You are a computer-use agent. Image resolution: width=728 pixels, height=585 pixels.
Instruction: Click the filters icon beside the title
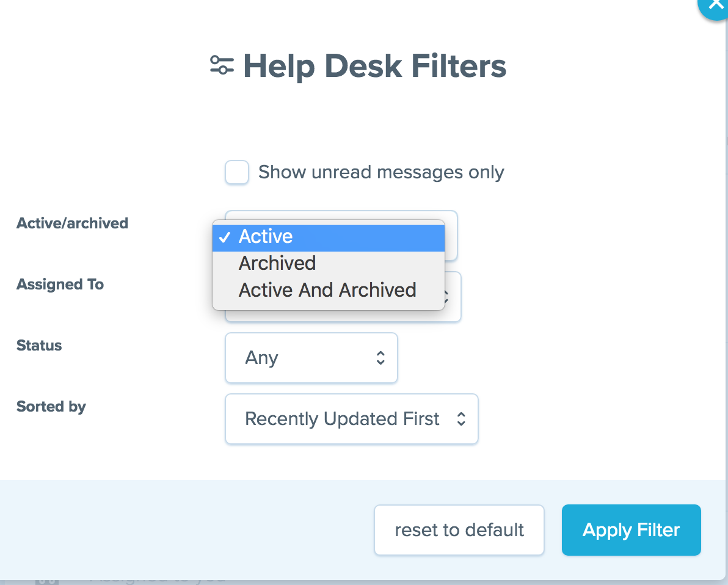pyautogui.click(x=222, y=65)
